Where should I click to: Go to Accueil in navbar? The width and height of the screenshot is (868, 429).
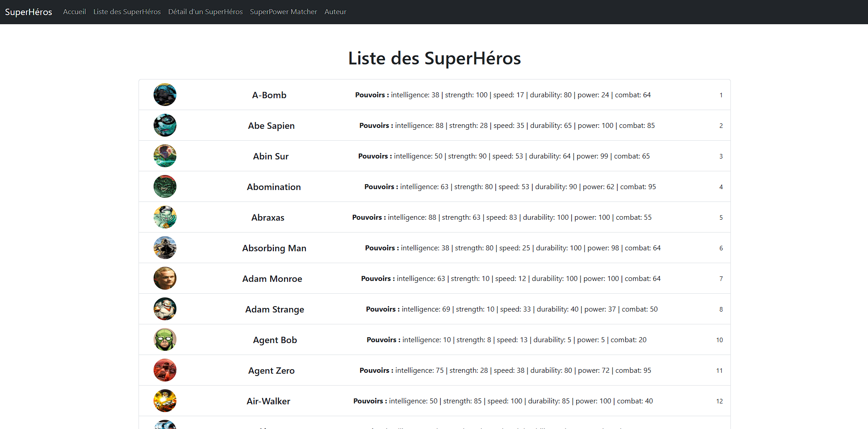(x=74, y=12)
